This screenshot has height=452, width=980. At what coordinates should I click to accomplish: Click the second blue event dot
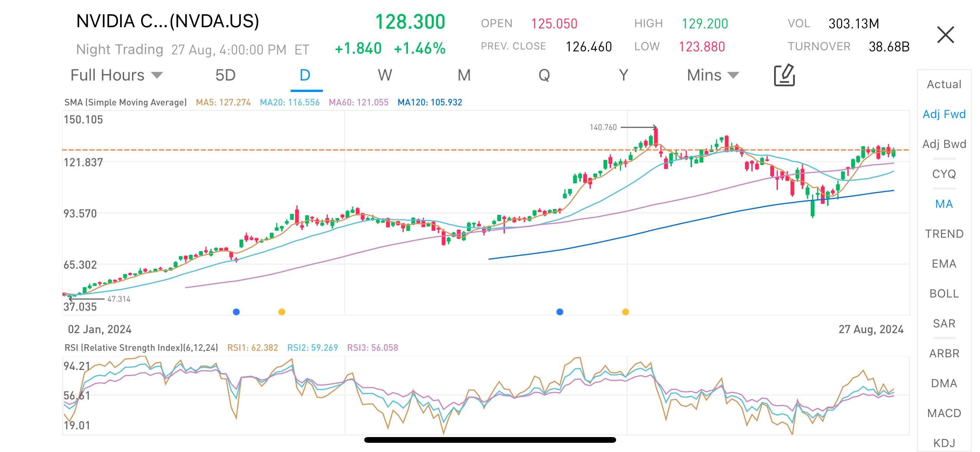pyautogui.click(x=560, y=312)
